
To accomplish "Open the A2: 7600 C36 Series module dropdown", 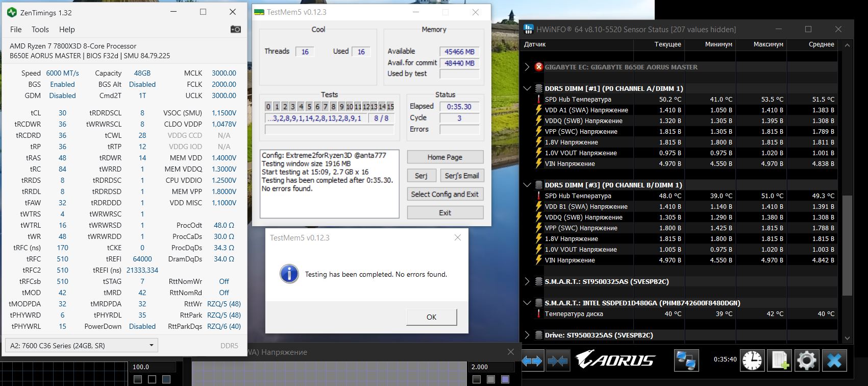I will coord(82,345).
